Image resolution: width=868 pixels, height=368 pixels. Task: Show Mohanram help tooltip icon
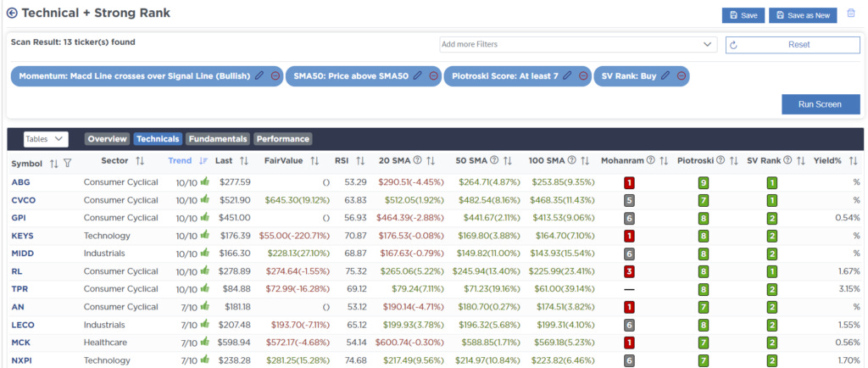coord(651,160)
